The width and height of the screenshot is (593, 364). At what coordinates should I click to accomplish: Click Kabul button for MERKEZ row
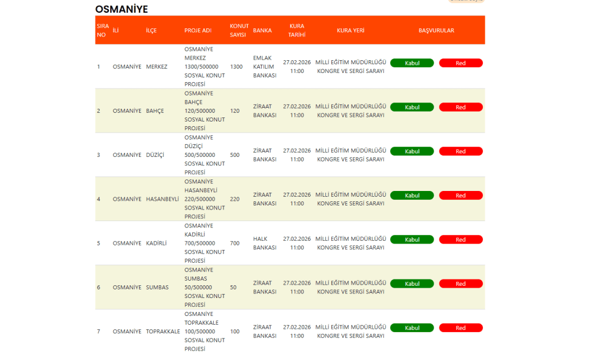[x=412, y=63]
